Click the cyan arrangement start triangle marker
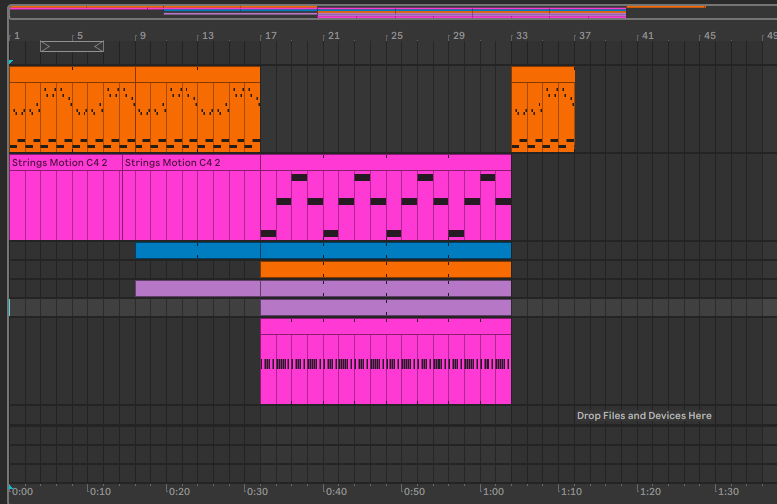The height and width of the screenshot is (504, 777). point(11,62)
